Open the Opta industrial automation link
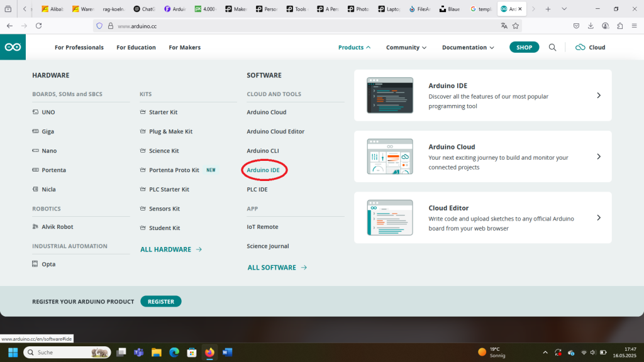This screenshot has width=644, height=362. tap(44, 264)
